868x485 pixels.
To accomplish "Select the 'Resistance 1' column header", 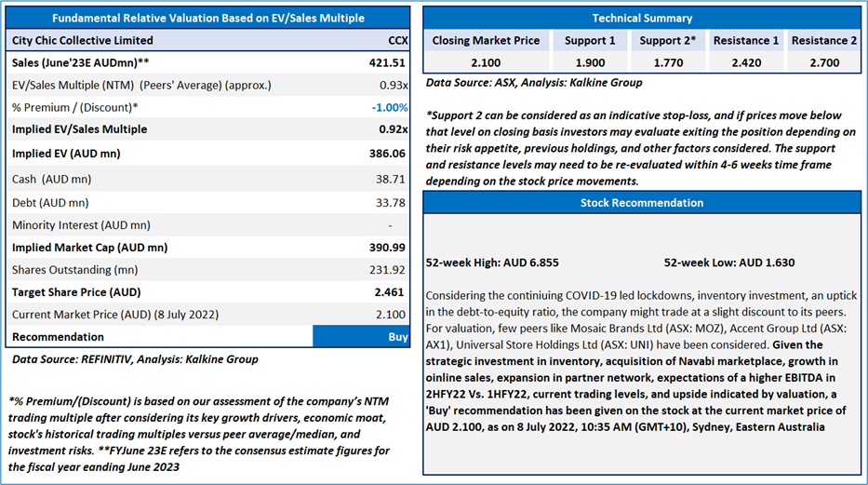I will [x=746, y=40].
